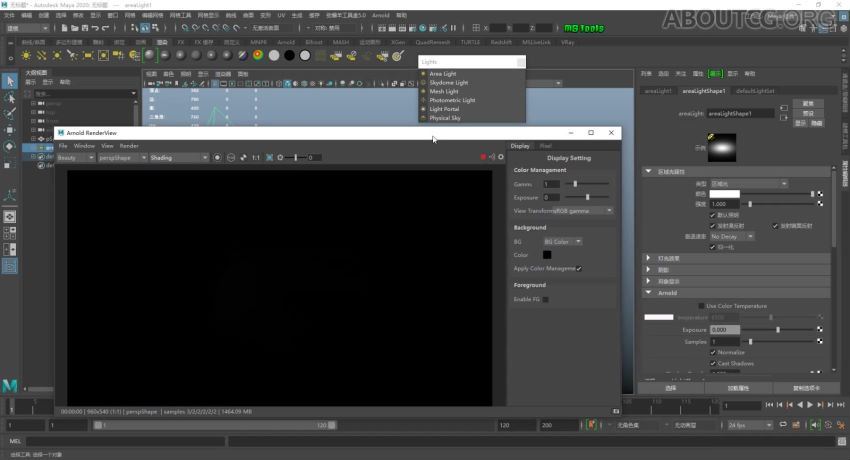Click the undo icon in status line
Screen dimensions: 850x460
coord(95,28)
